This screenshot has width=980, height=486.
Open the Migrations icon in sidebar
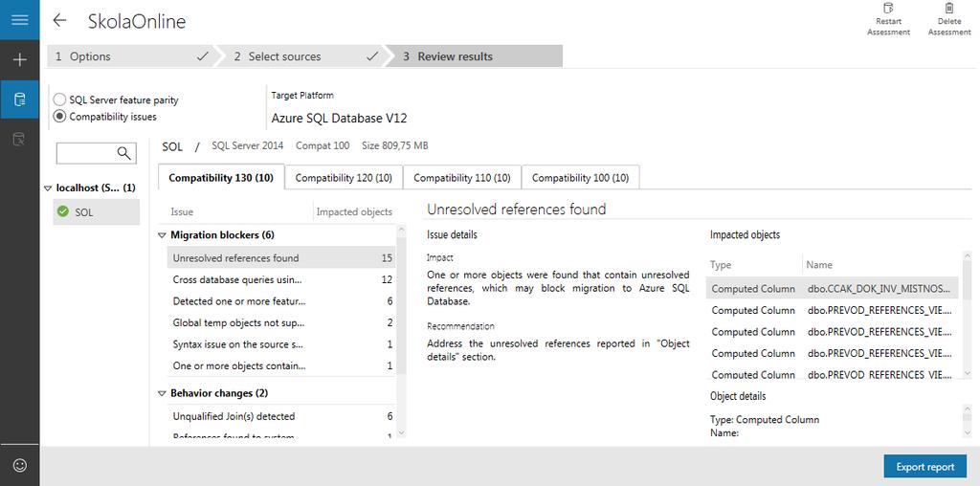[x=19, y=139]
